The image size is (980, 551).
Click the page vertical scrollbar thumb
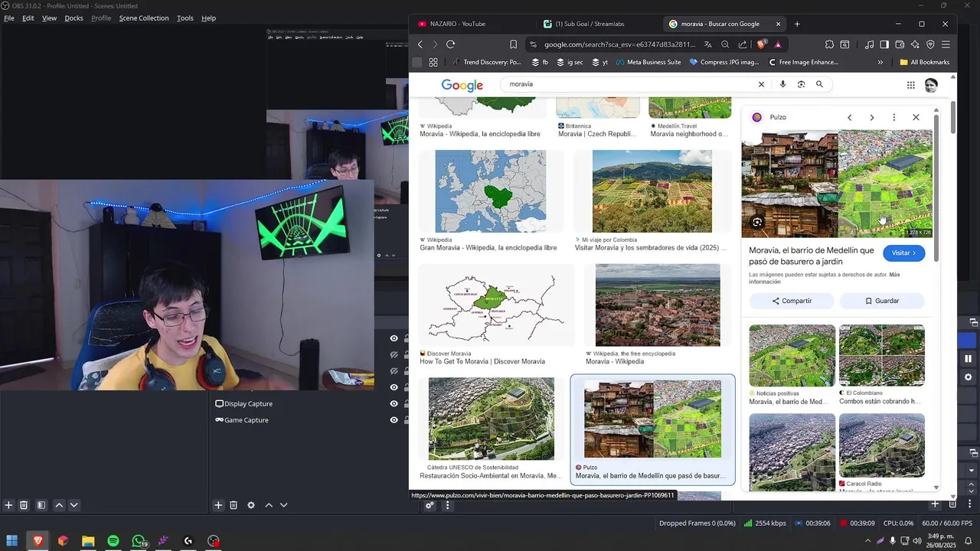(953, 116)
